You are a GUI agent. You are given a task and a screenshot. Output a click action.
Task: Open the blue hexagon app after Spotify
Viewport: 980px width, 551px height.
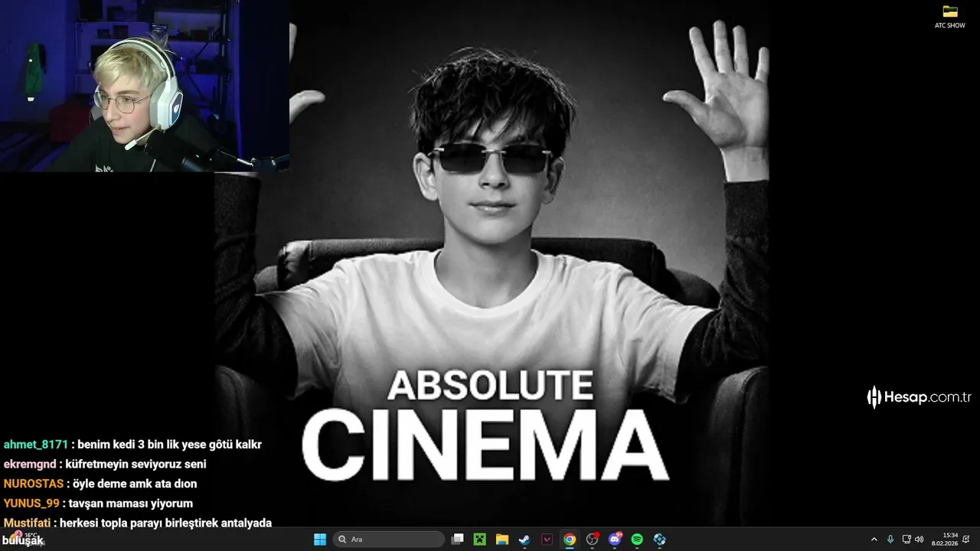[x=659, y=540]
